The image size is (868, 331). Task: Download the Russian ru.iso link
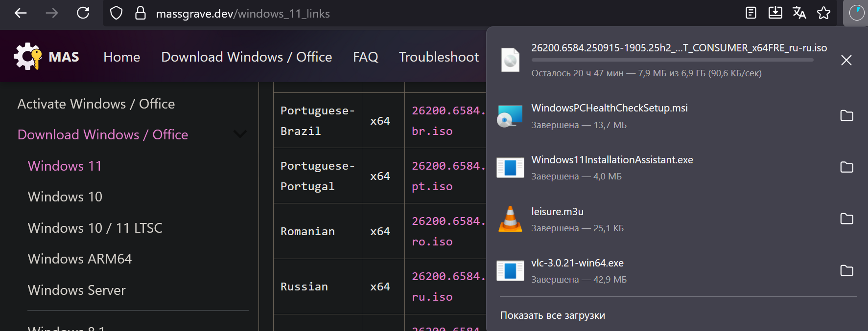coord(448,287)
